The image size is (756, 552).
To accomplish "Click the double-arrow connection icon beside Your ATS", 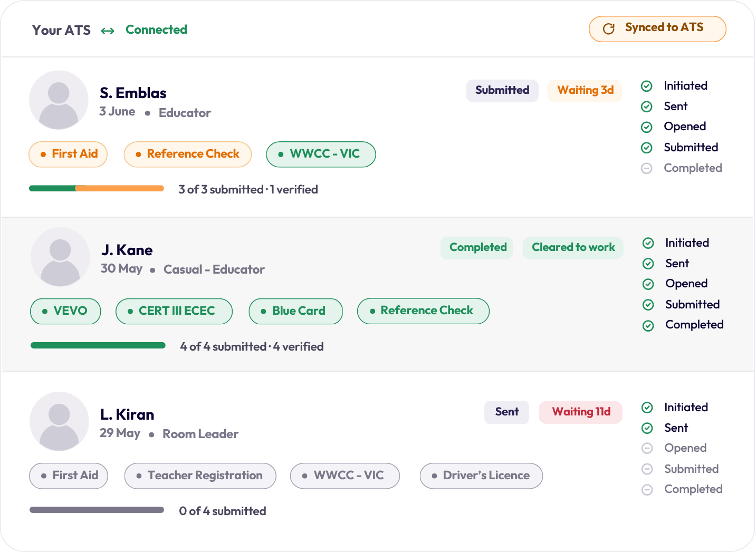I will 108,31.
